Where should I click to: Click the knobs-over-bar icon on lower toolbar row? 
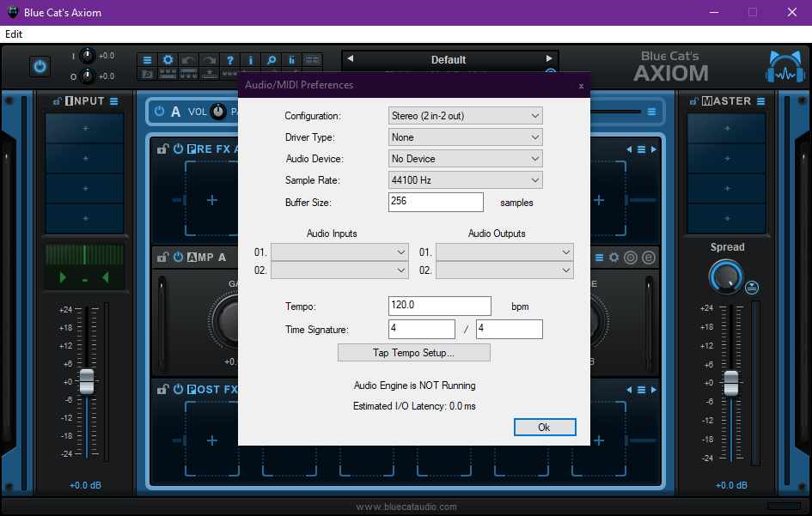168,74
